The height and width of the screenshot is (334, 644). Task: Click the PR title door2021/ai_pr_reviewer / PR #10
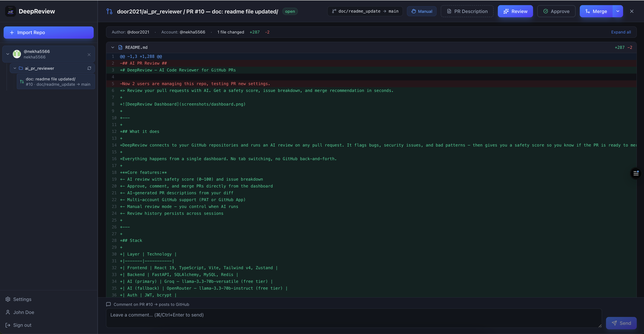pos(198,12)
